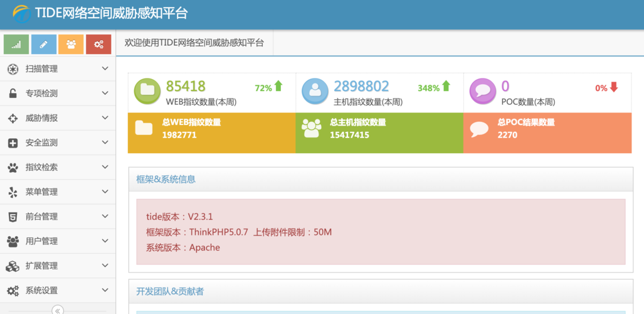Click the green up arrow beside 348%

[x=446, y=86]
